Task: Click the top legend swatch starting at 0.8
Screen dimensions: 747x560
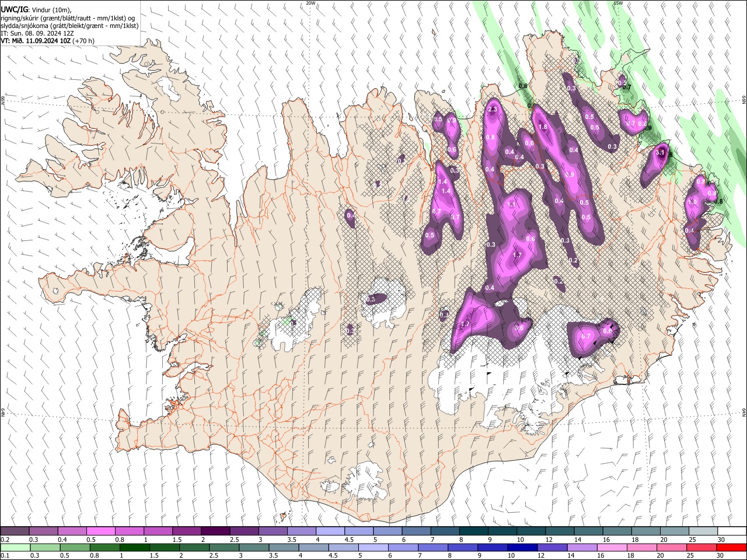Action: (x=130, y=531)
